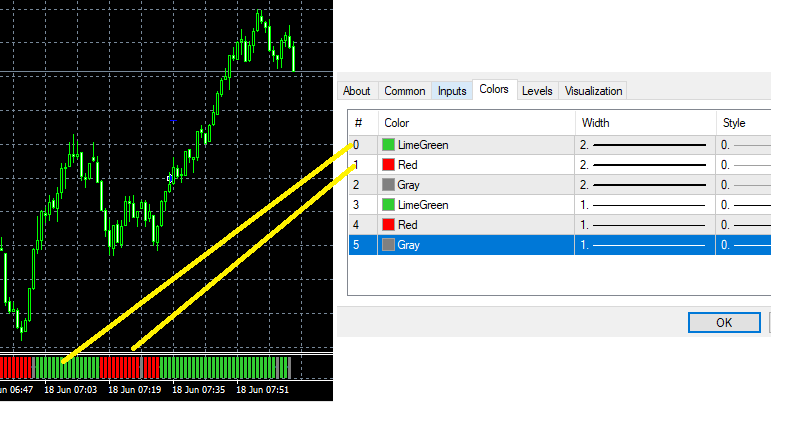Screen dimensions: 796x425
Task: Open width setting for row 3
Action: click(x=645, y=205)
